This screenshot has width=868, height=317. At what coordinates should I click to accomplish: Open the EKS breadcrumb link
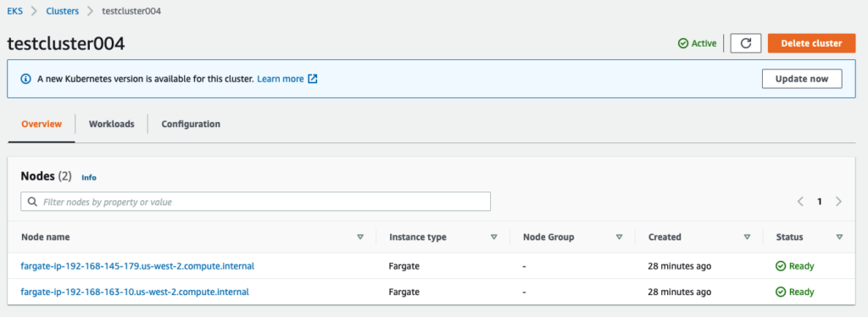click(x=15, y=10)
